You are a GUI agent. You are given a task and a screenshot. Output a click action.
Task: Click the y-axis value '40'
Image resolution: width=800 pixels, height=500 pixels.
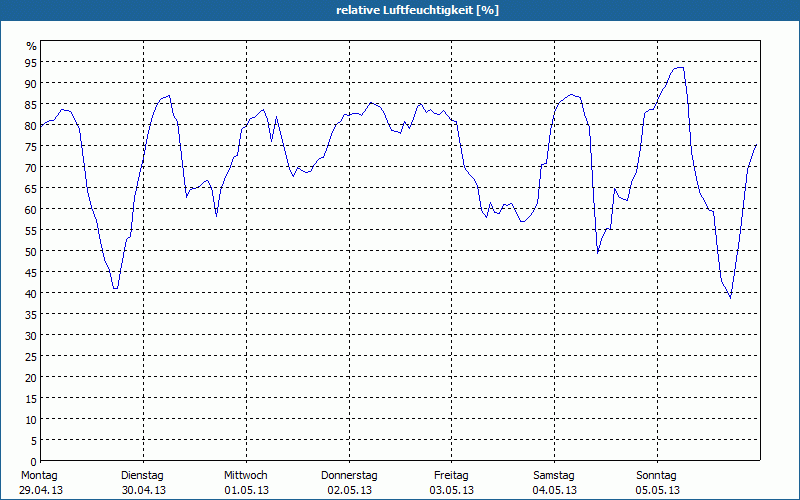click(31, 293)
